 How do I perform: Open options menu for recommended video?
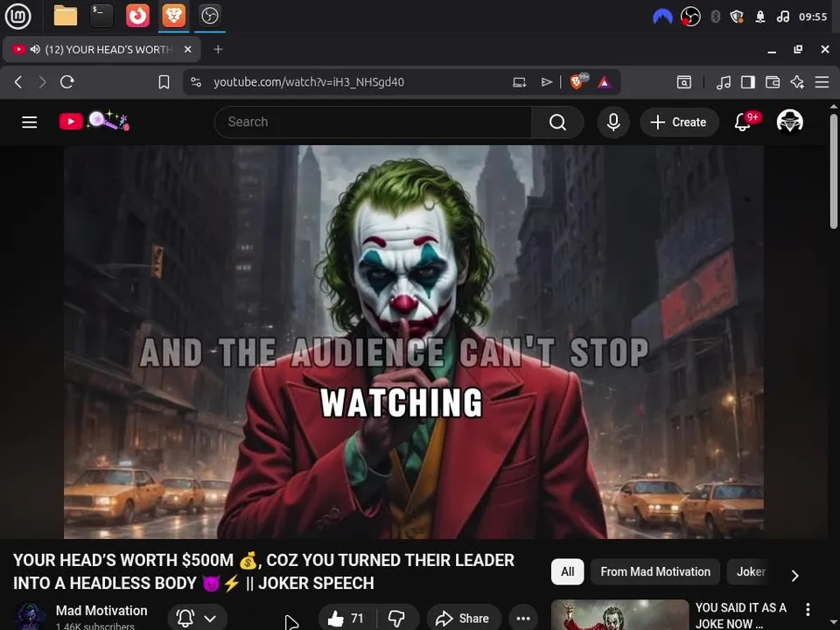click(x=808, y=609)
